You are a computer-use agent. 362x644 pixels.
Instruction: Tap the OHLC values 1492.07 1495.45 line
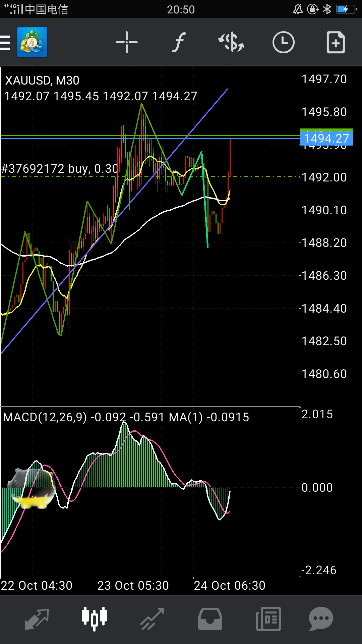point(101,96)
